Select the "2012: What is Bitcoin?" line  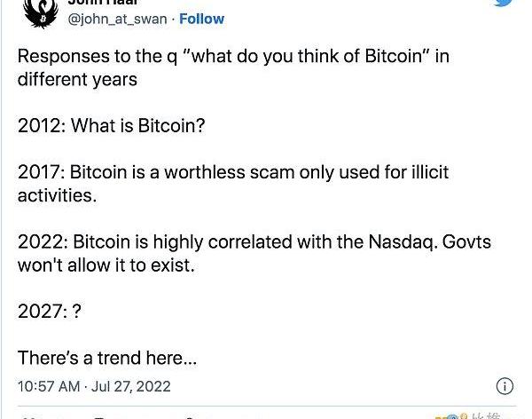pos(112,125)
